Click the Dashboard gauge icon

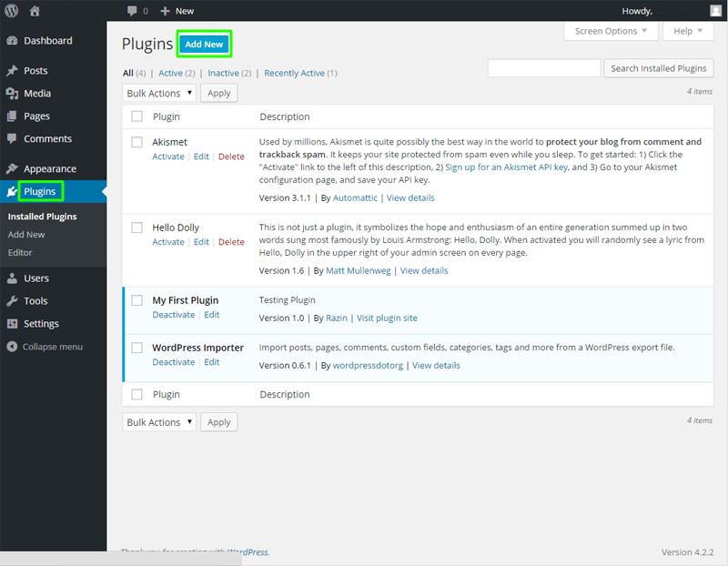coord(12,41)
